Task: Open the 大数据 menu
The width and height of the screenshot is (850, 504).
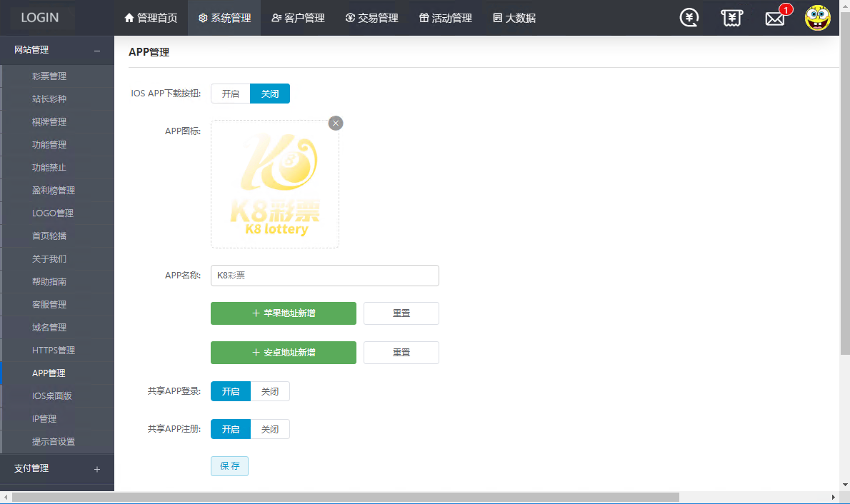Action: pos(514,18)
